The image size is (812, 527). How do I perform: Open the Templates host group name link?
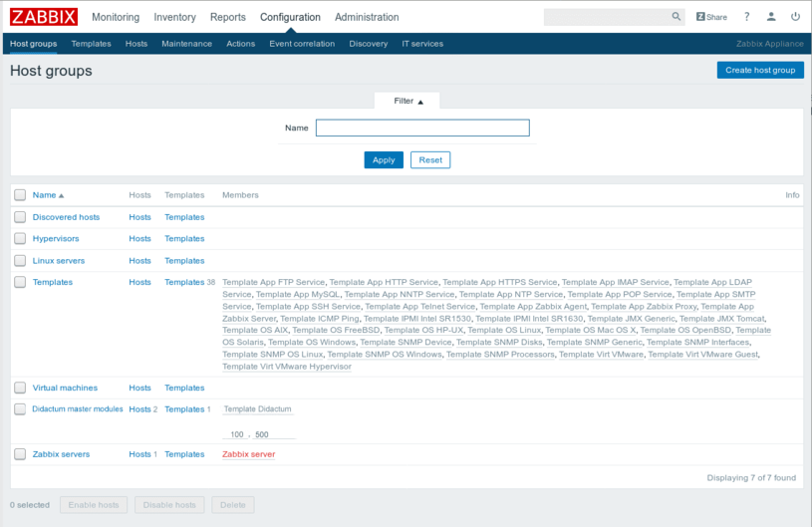[x=52, y=282]
